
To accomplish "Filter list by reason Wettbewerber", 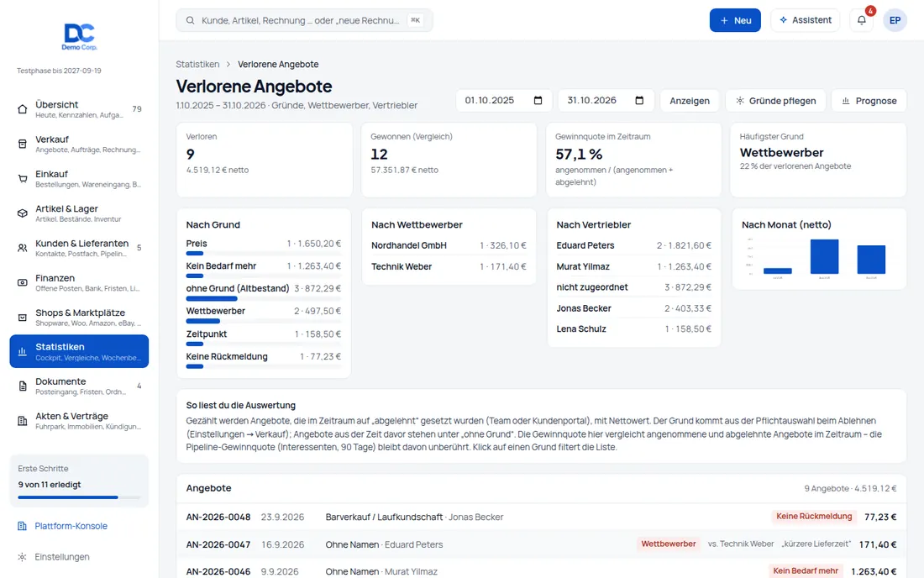I will coord(264,315).
